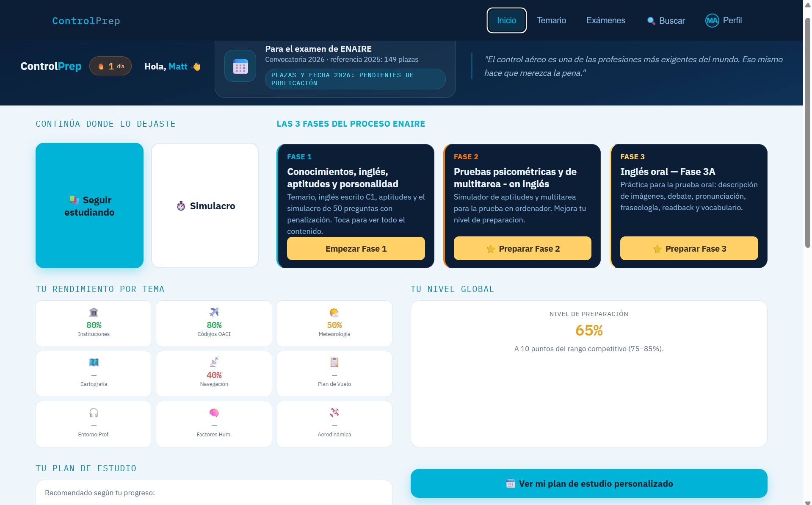The height and width of the screenshot is (505, 812).
Task: Start a Simulacro
Action: tap(205, 205)
